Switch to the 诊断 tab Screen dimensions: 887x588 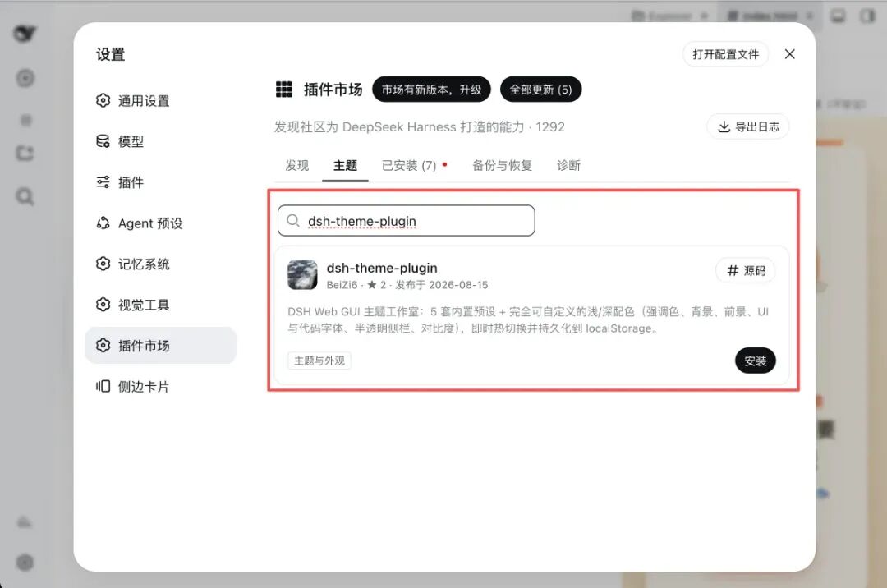click(568, 166)
